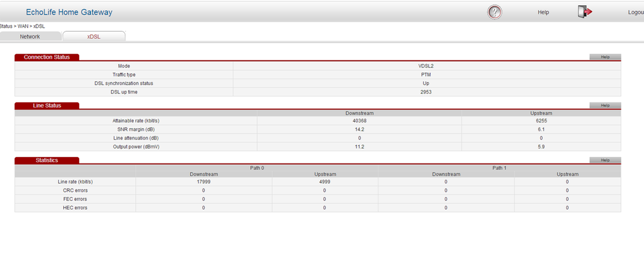The height and width of the screenshot is (255, 644).
Task: Switch to the Network tab
Action: click(30, 37)
